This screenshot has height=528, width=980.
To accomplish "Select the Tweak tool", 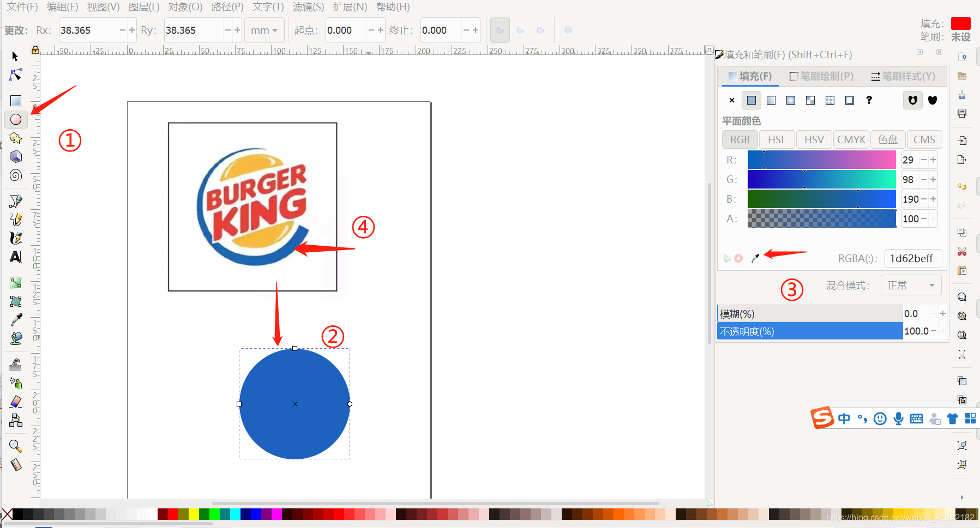I will point(16,365).
